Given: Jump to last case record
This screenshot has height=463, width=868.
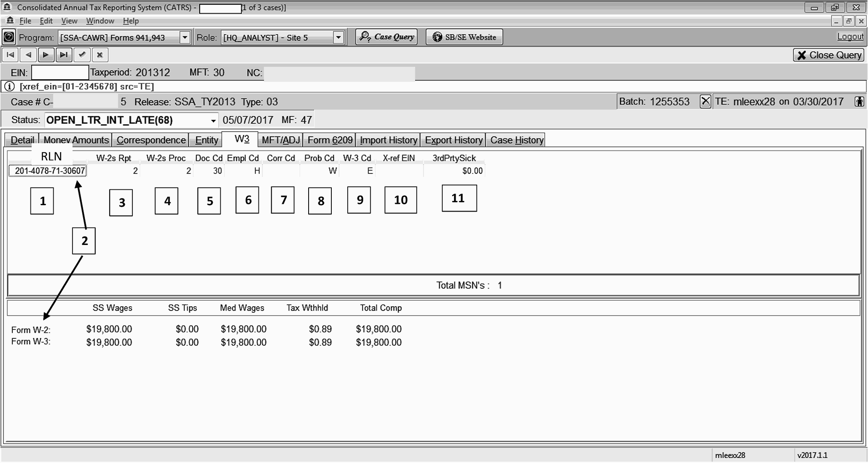Looking at the screenshot, I should click(64, 55).
